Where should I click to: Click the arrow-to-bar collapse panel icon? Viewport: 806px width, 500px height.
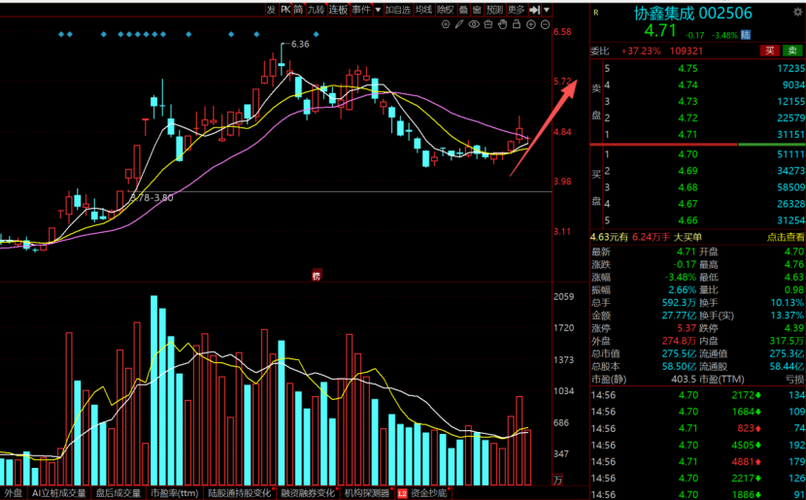click(535, 9)
